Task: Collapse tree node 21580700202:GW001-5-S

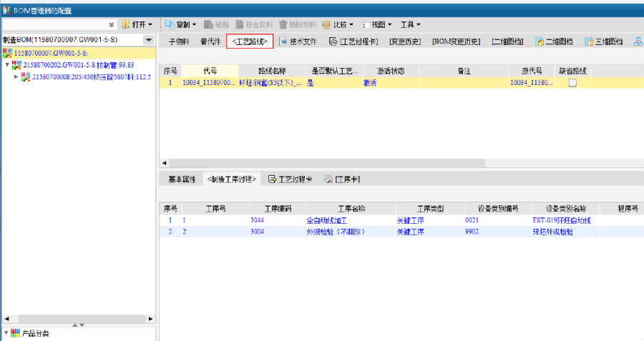Action: [7, 65]
